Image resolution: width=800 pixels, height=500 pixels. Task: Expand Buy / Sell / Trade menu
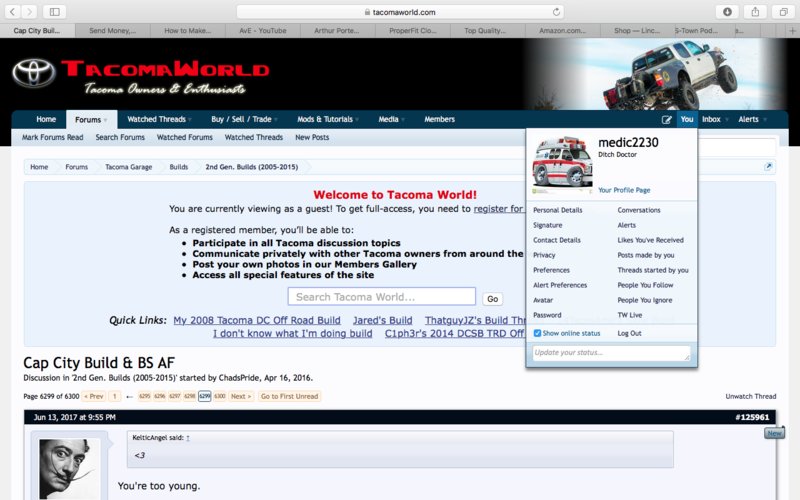[244, 119]
